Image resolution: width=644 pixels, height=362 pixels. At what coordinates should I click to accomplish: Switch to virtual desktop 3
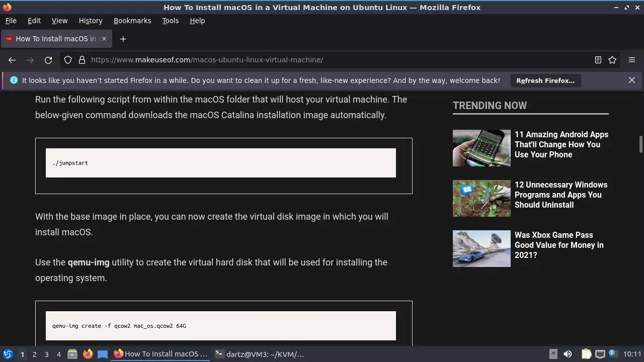(46, 354)
